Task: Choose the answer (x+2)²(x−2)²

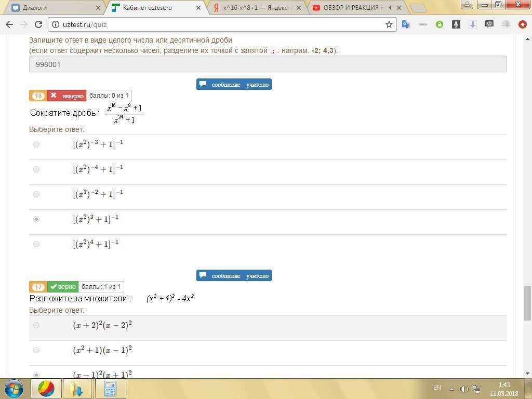Action: click(x=36, y=325)
